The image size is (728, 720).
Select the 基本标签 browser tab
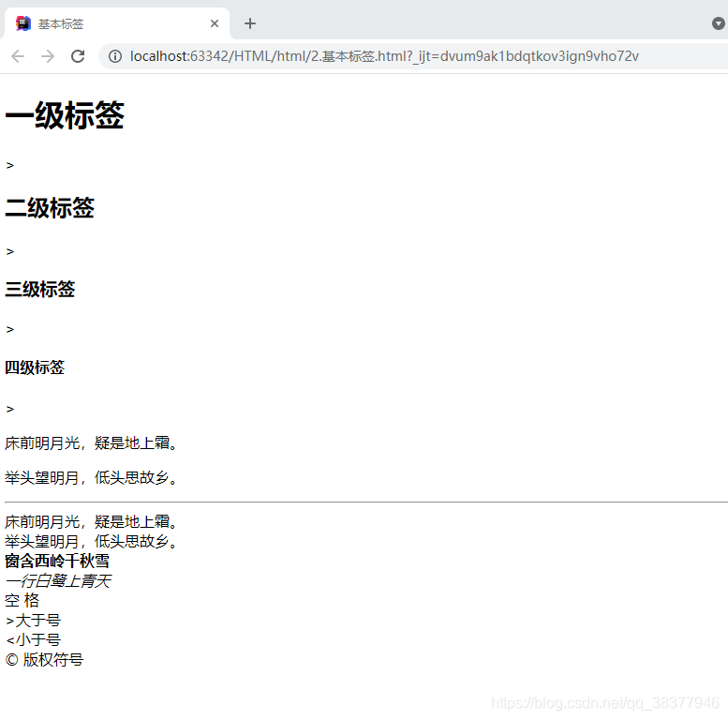[x=117, y=23]
